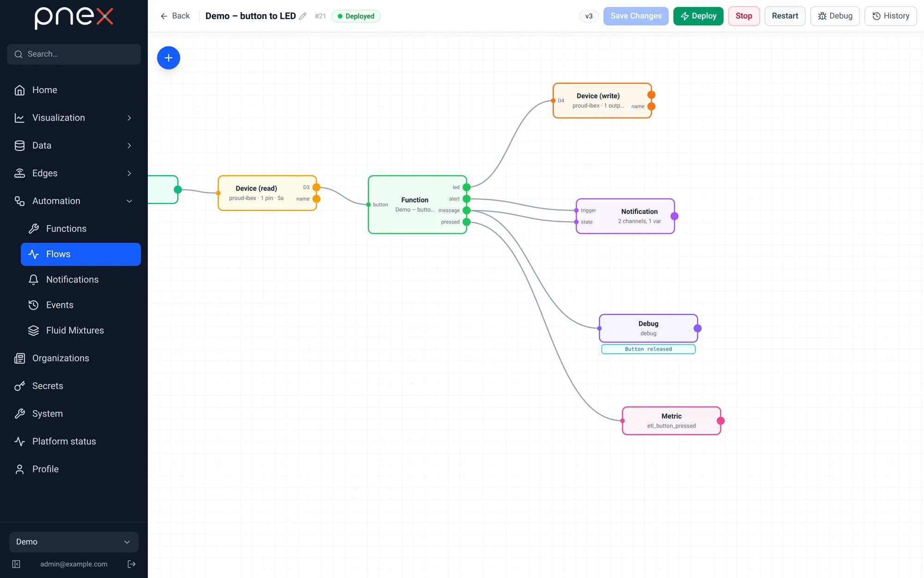Image resolution: width=924 pixels, height=578 pixels.
Task: Select the Device (write) node
Action: (602, 100)
